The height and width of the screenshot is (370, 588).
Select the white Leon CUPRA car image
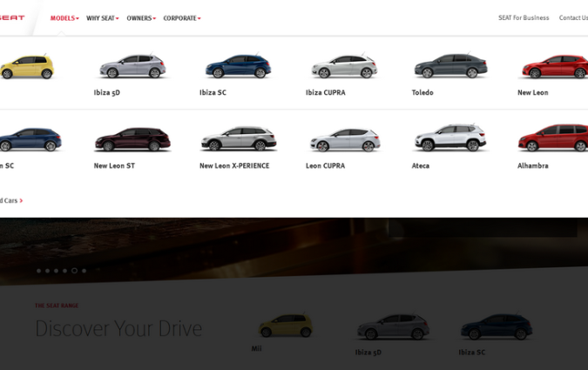[x=343, y=139]
